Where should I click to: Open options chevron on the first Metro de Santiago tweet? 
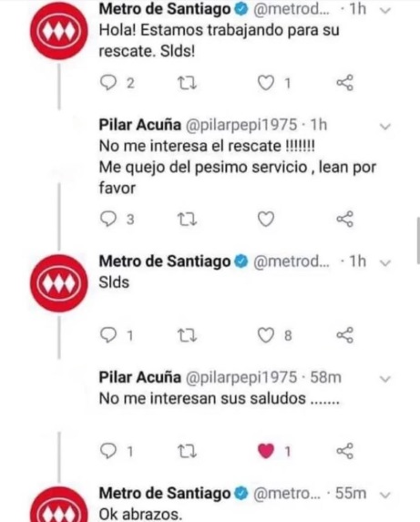385,10
